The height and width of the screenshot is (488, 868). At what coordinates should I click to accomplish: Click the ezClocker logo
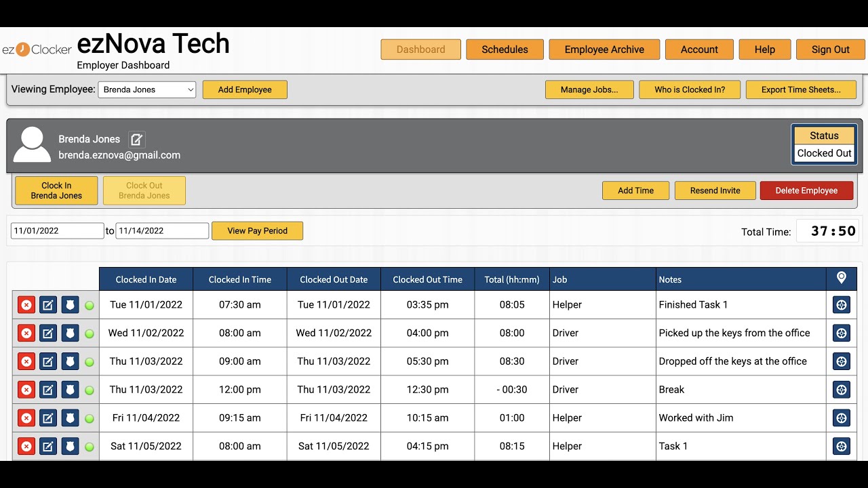coord(37,49)
